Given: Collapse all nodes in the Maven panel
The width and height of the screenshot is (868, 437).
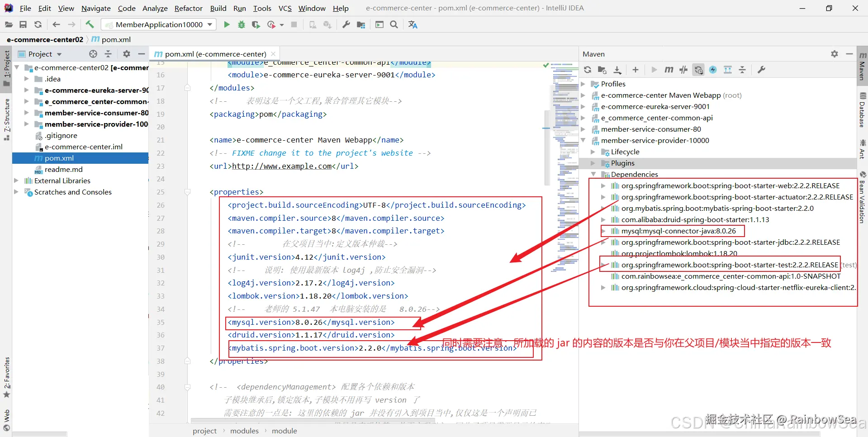Looking at the screenshot, I should pyautogui.click(x=742, y=70).
